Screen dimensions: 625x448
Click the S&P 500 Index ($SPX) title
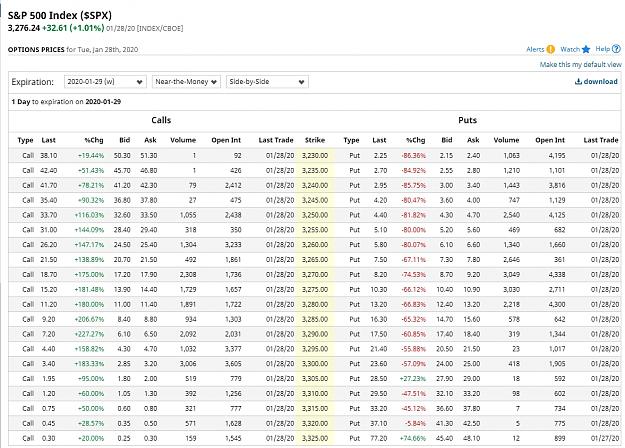[60, 16]
